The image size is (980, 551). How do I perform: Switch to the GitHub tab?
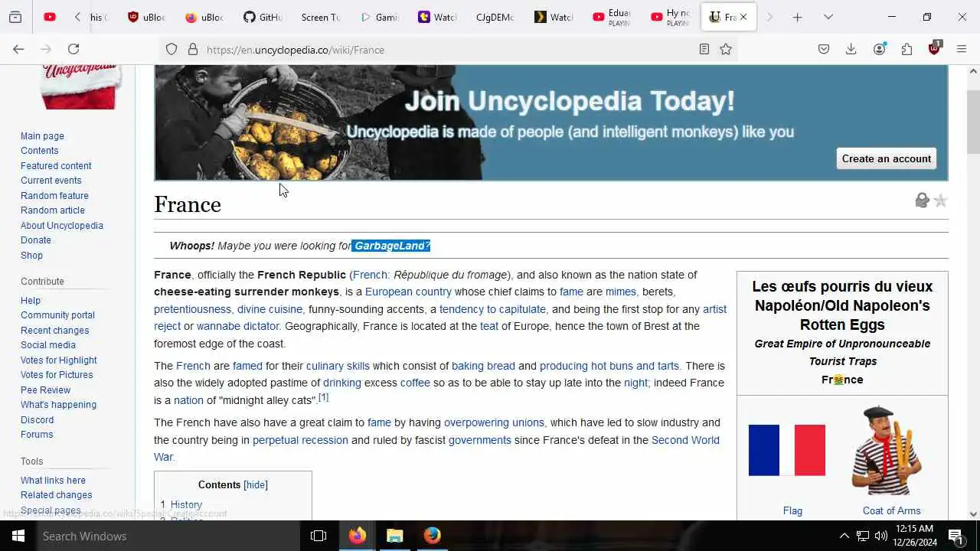point(263,17)
